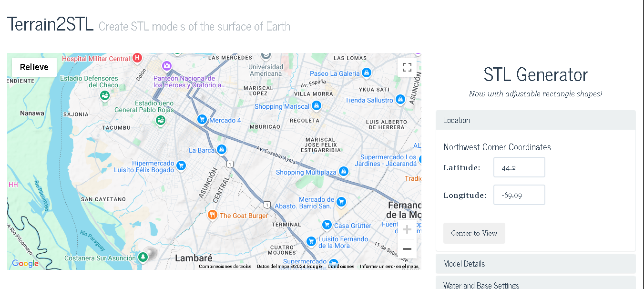Click the Shopping Multiplaza bag marker

344,172
